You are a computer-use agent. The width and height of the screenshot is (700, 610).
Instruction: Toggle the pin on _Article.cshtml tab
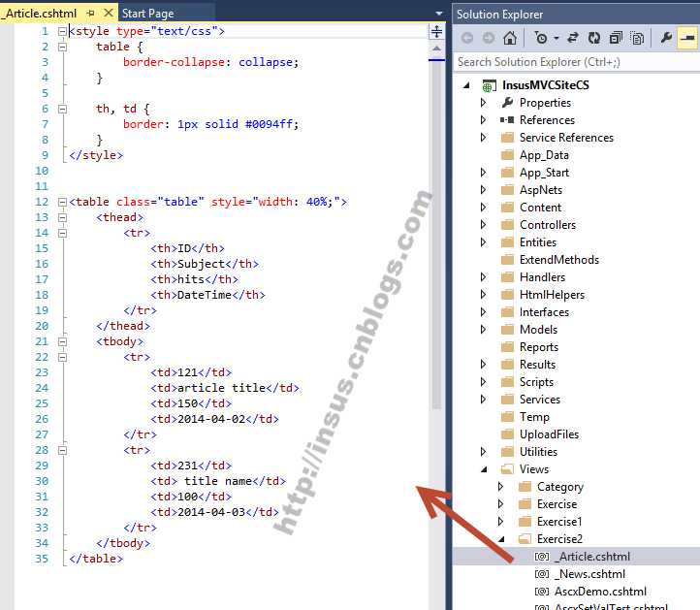tap(90, 14)
